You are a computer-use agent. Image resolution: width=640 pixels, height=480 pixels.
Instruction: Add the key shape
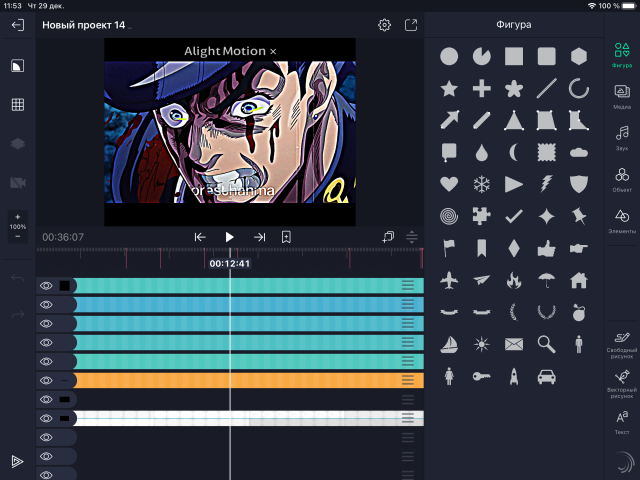(482, 376)
